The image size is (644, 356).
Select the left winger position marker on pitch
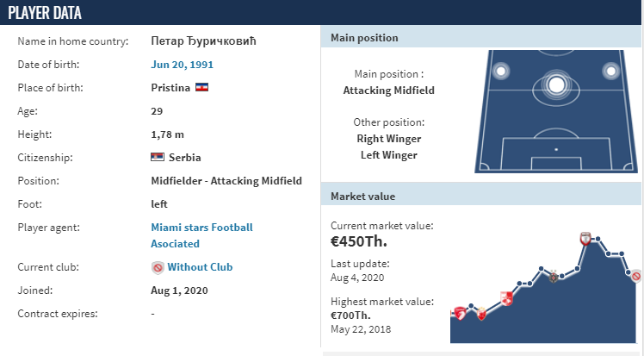coord(501,72)
